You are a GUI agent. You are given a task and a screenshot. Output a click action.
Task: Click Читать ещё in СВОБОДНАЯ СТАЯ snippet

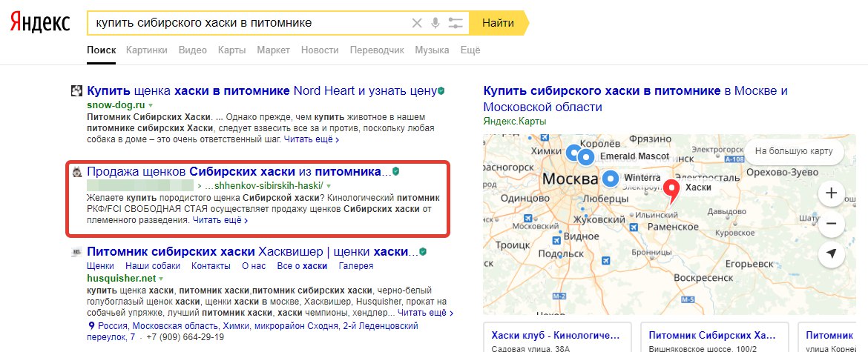(220, 221)
